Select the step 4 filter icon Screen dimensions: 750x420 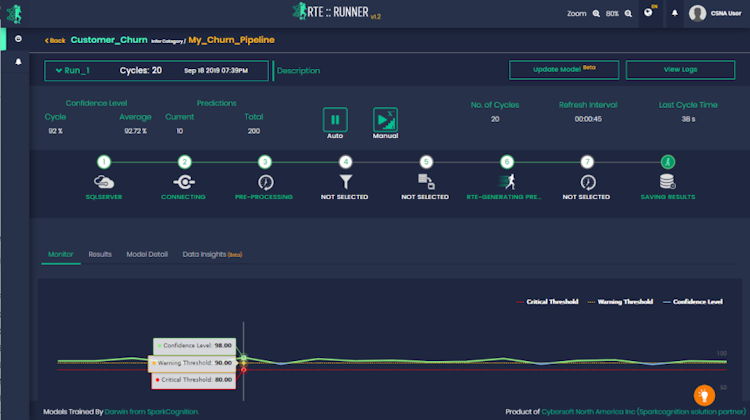pos(346,181)
